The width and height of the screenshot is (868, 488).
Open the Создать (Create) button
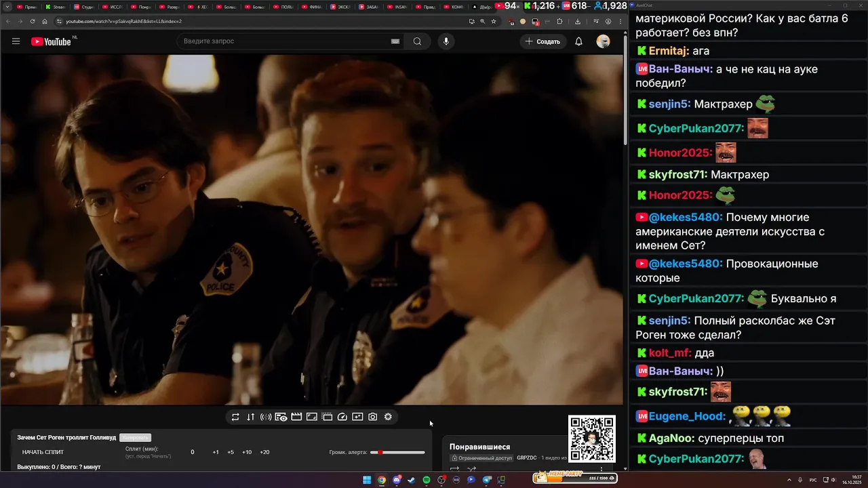[542, 41]
